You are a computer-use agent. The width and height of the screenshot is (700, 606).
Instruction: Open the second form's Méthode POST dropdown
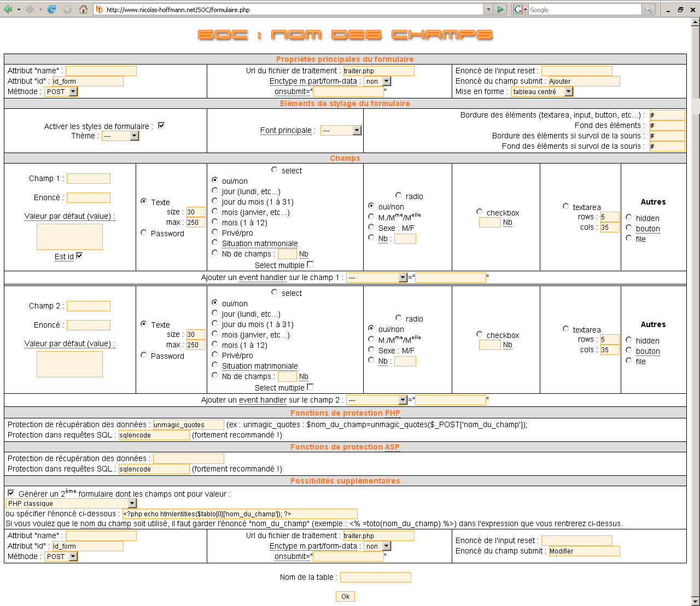coord(61,556)
